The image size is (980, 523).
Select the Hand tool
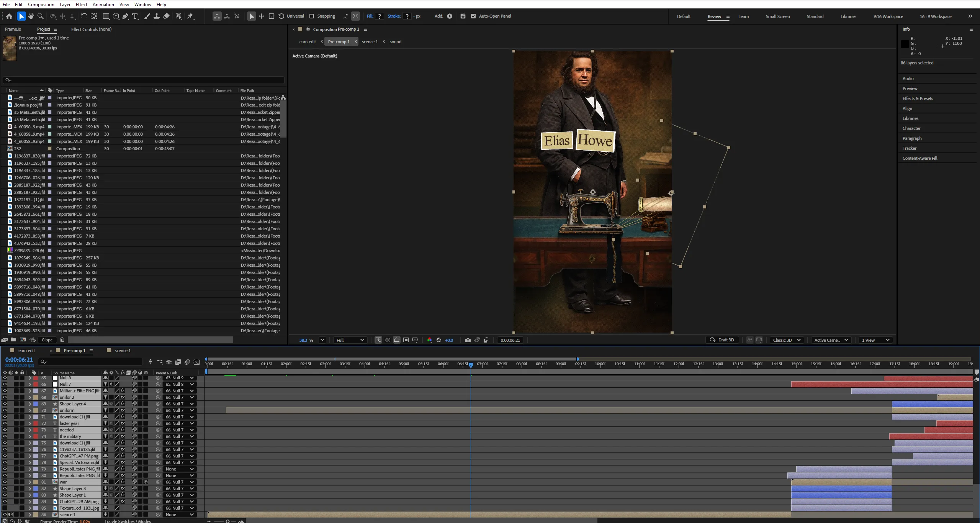click(x=31, y=16)
